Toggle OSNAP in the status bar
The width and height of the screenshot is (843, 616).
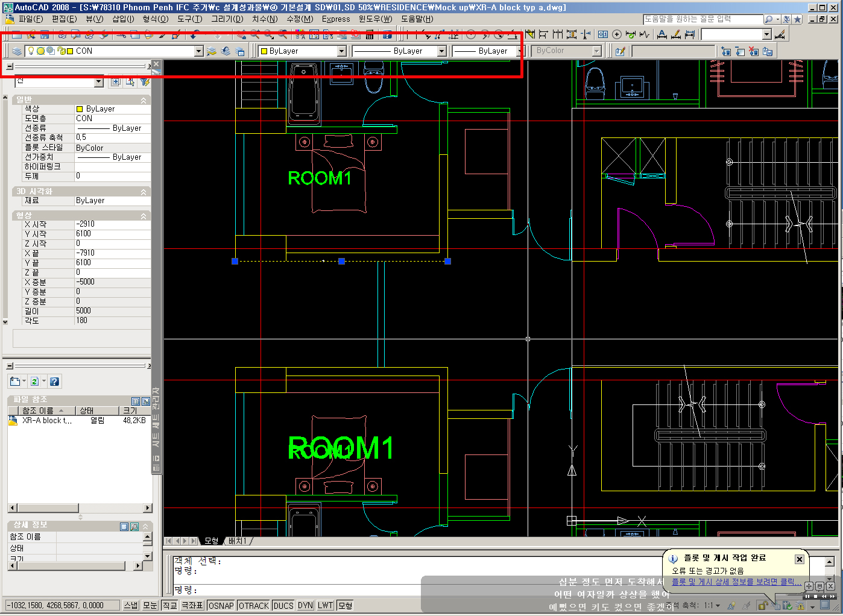tap(221, 606)
